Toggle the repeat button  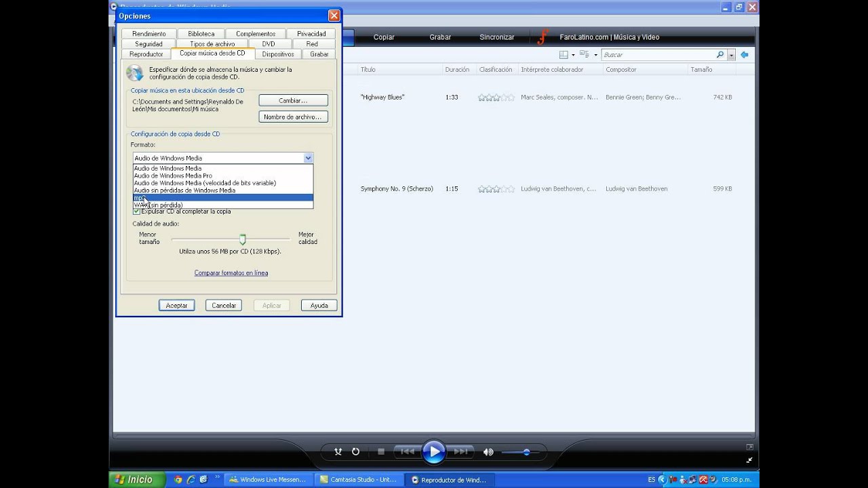[355, 451]
